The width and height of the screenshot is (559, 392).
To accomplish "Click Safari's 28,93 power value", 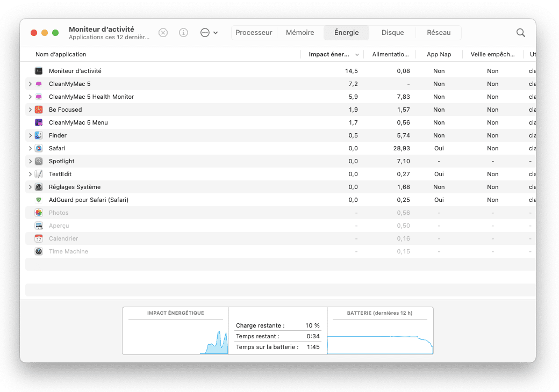I will point(402,148).
